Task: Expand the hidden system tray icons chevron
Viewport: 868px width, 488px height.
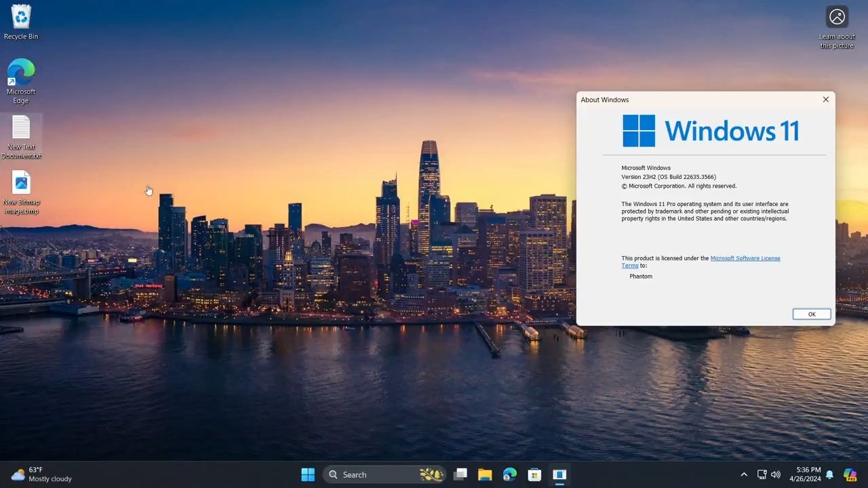Action: pyautogui.click(x=744, y=474)
